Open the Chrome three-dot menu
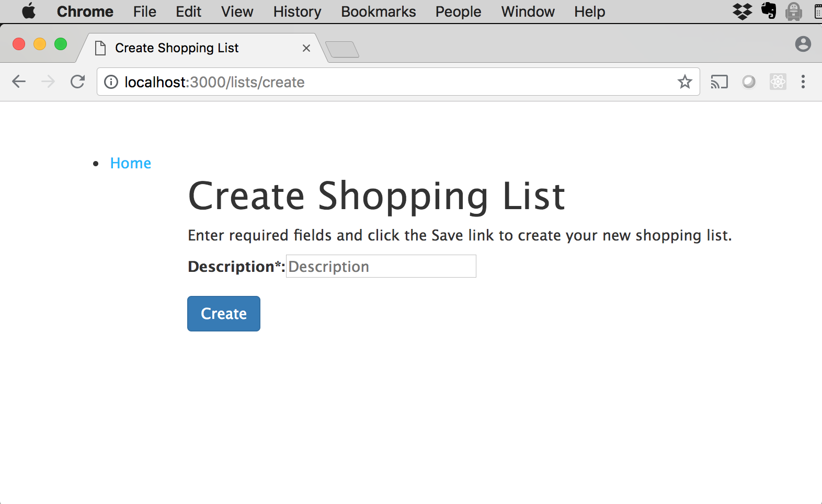The height and width of the screenshot is (504, 822). pyautogui.click(x=803, y=82)
